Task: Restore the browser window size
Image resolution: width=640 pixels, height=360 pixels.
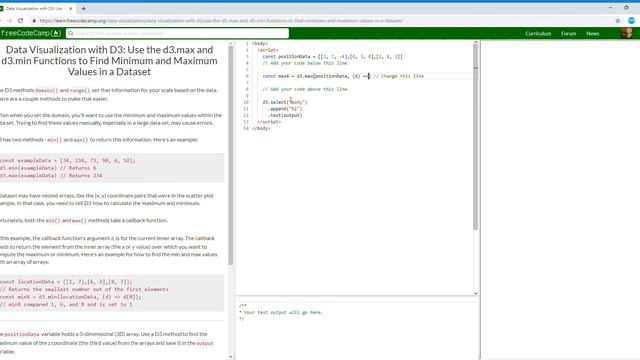Action: 626,8
